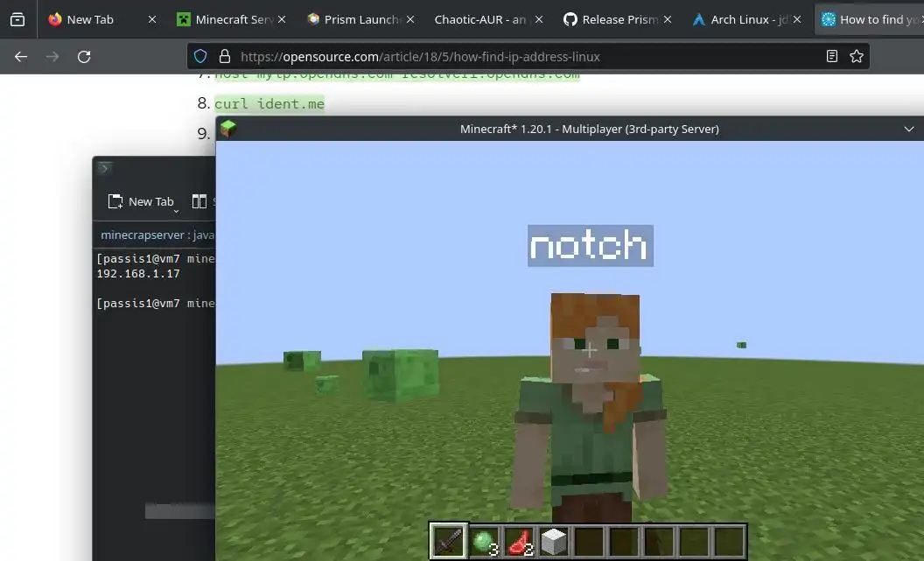Close the Prism Launcher tab
Image resolution: width=924 pixels, height=561 pixels.
[x=410, y=19]
